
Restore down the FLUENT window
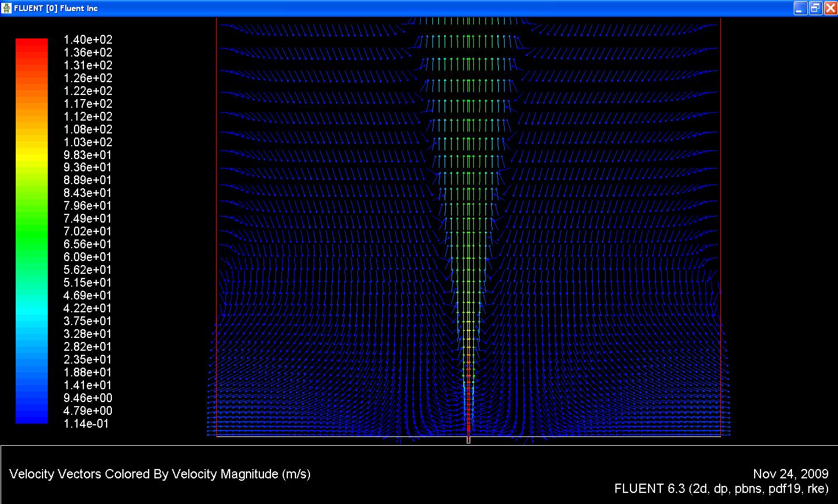coord(815,8)
